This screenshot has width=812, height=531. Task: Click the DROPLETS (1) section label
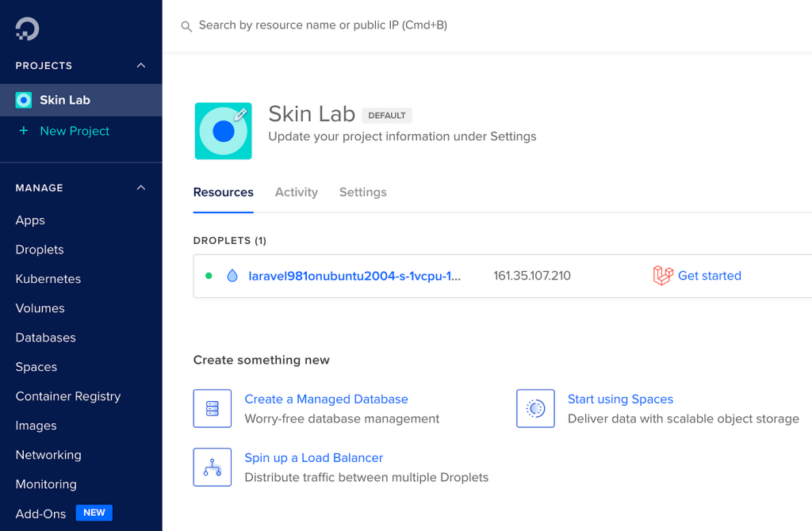click(x=229, y=241)
